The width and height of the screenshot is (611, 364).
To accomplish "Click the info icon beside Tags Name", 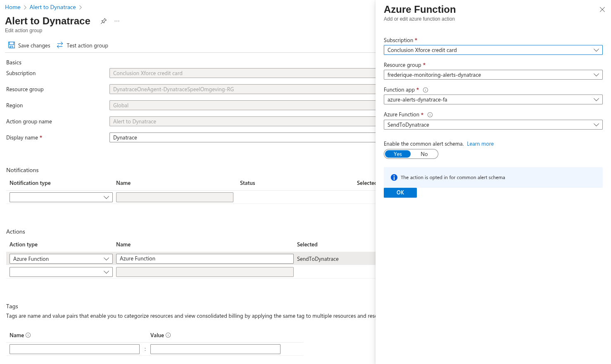I will 28,335.
